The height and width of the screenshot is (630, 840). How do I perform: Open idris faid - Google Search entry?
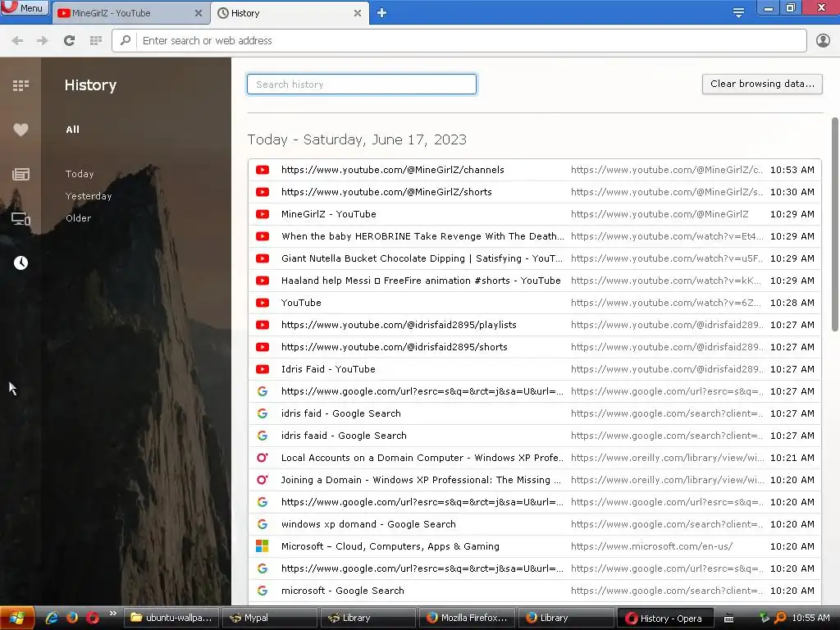[x=535, y=413]
